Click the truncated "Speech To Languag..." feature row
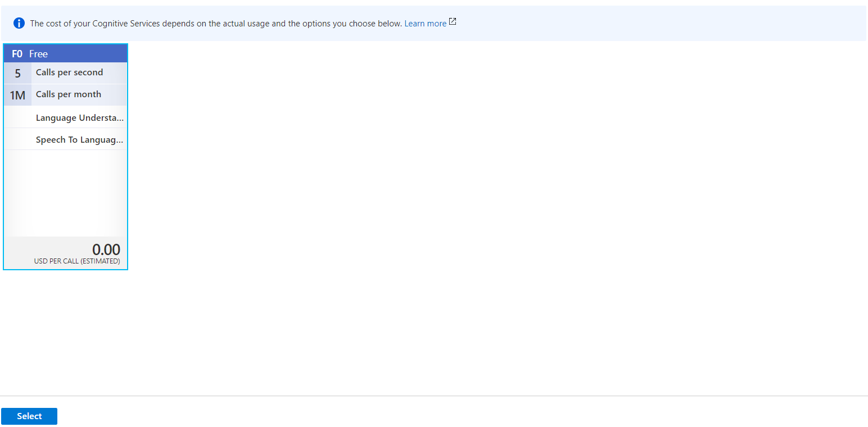868x427 pixels. coord(79,139)
